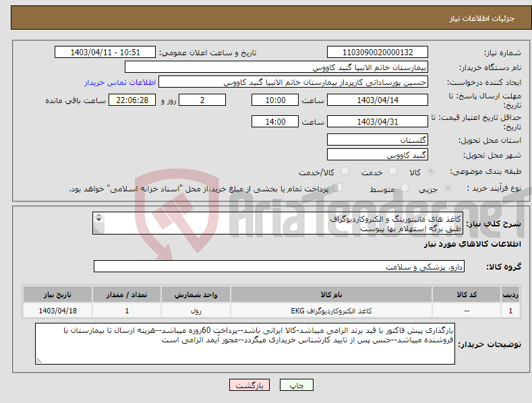Viewport: 532px width, 403px height.
Task: Click the request creator field حسین پورساداتی
Action: (x=293, y=82)
